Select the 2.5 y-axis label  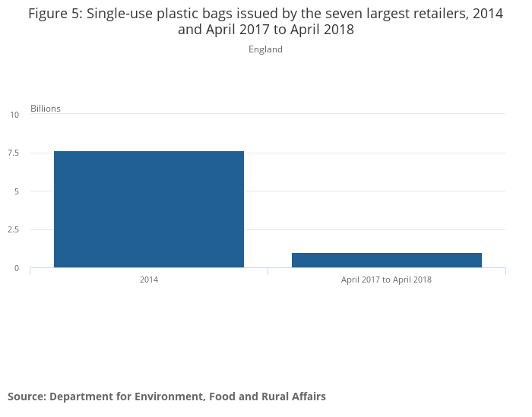[14, 229]
